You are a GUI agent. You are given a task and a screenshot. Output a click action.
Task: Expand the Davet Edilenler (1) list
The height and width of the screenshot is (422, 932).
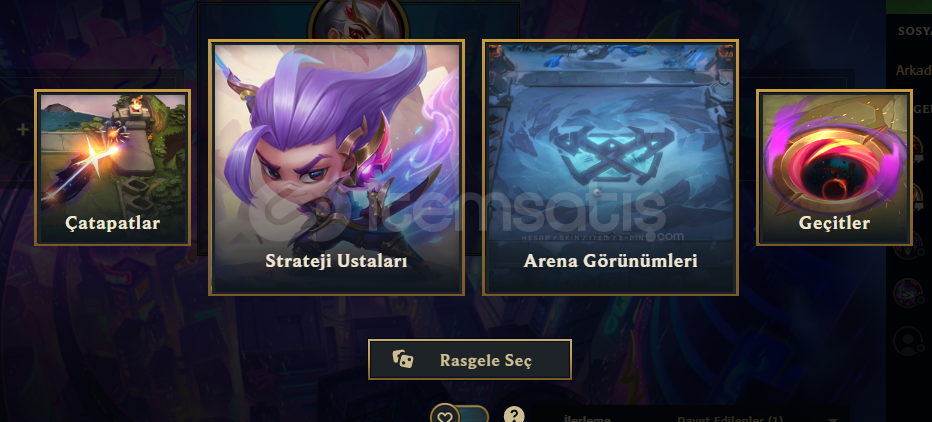tap(730, 418)
